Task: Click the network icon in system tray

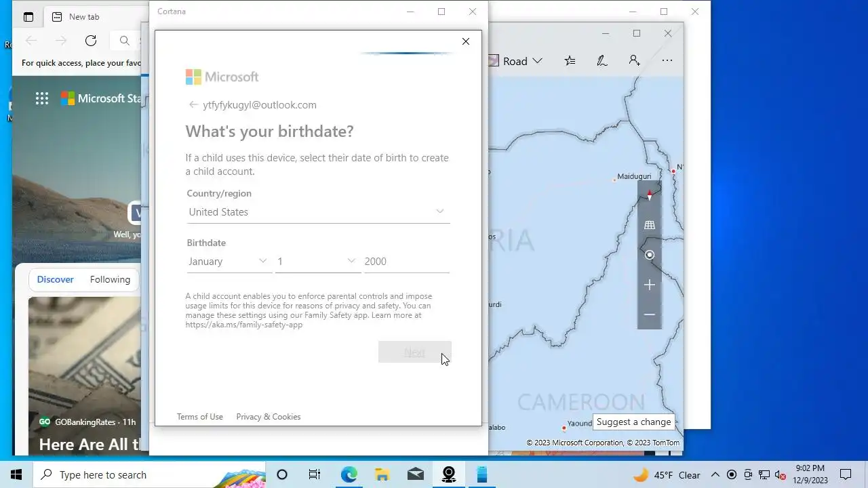Action: point(764,475)
